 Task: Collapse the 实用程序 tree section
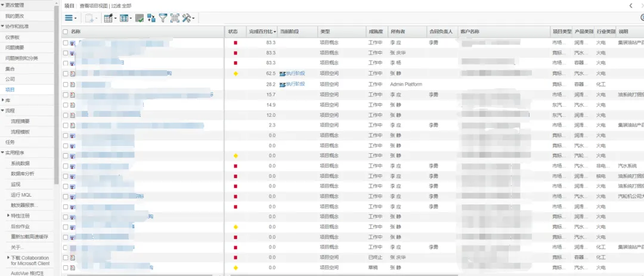[x=2, y=153]
